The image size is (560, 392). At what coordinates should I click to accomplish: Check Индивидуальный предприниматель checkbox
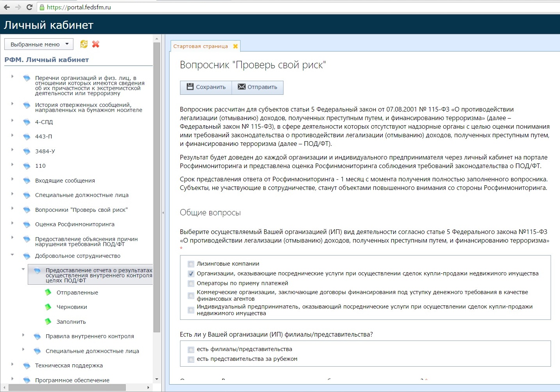pos(191,310)
